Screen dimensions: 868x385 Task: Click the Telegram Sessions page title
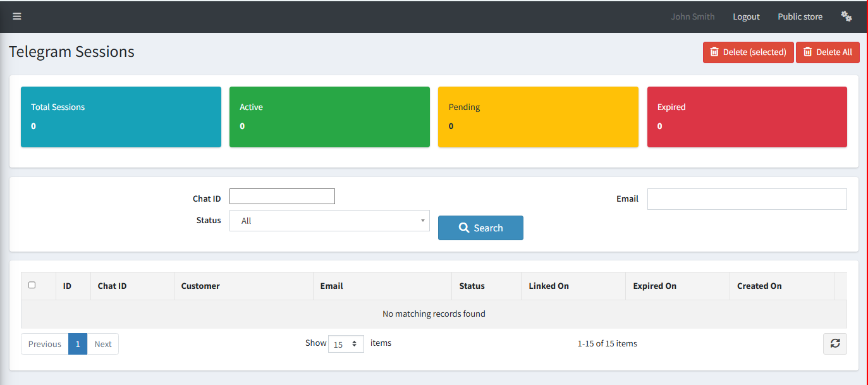point(71,52)
